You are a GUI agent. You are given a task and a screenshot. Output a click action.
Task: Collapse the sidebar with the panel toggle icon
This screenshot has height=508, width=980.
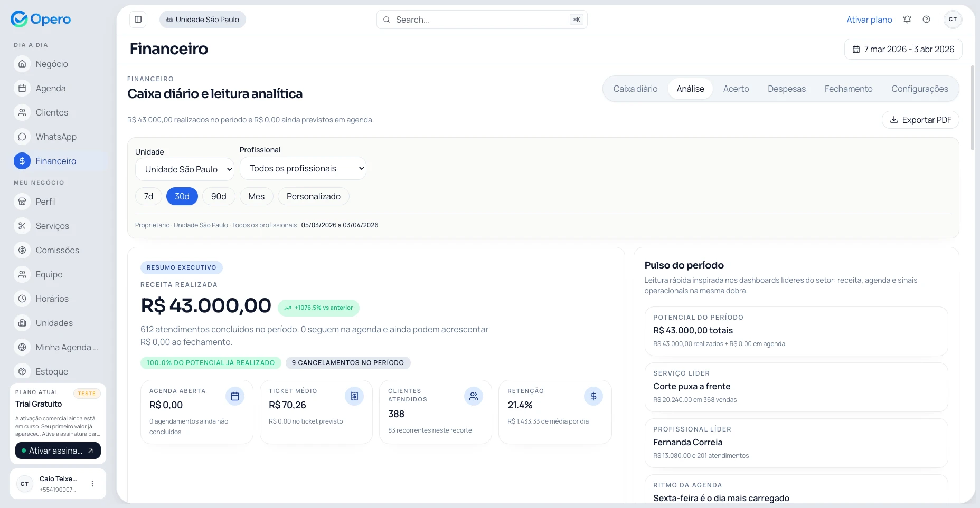[x=138, y=19]
